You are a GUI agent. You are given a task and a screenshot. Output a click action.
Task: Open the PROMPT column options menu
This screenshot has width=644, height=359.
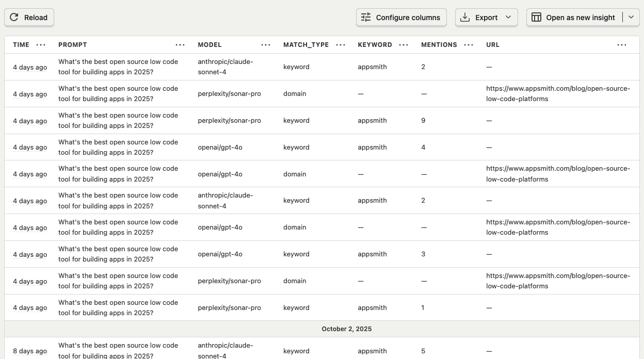point(180,45)
